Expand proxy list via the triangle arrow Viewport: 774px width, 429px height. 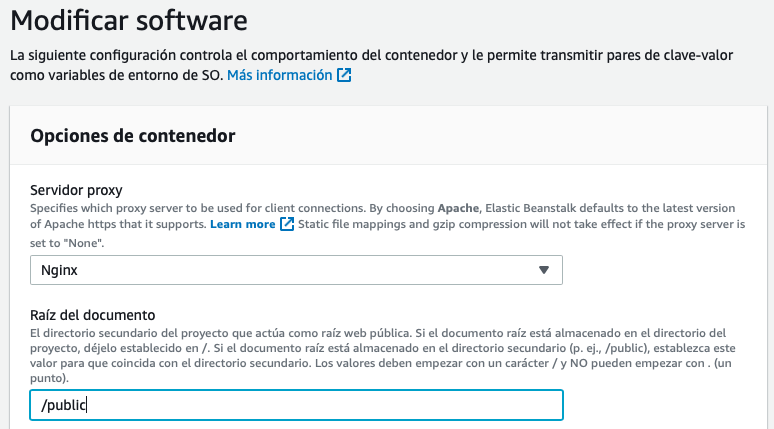click(x=543, y=270)
